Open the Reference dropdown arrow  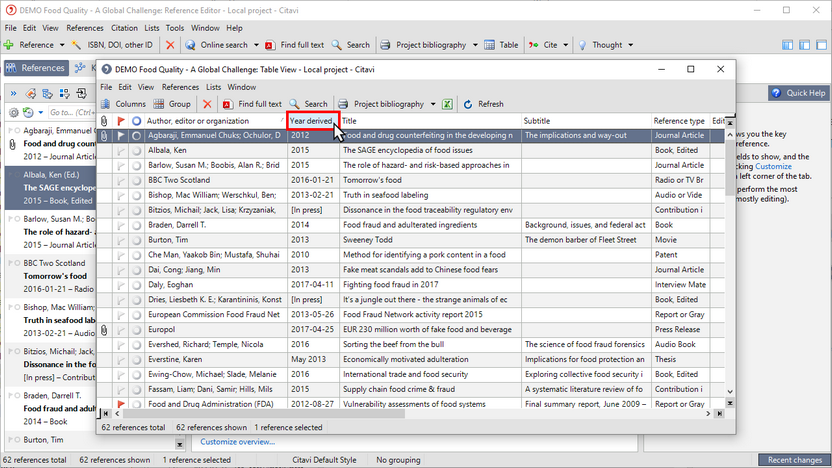pyautogui.click(x=62, y=45)
